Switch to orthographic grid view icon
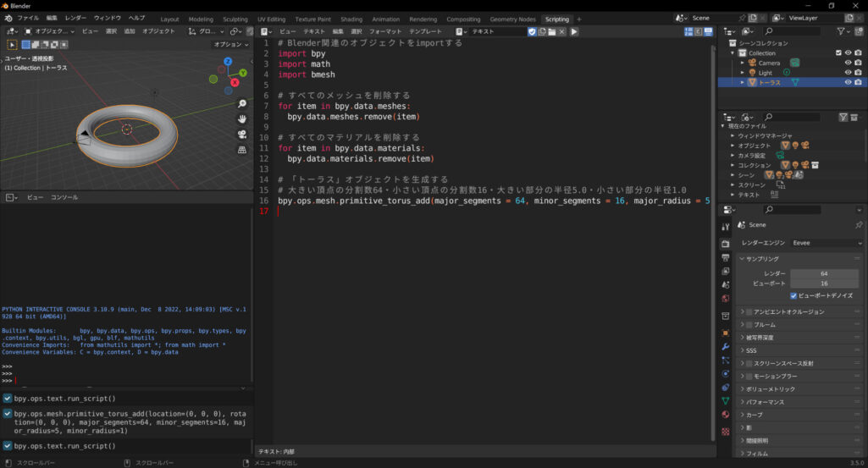 [242, 150]
